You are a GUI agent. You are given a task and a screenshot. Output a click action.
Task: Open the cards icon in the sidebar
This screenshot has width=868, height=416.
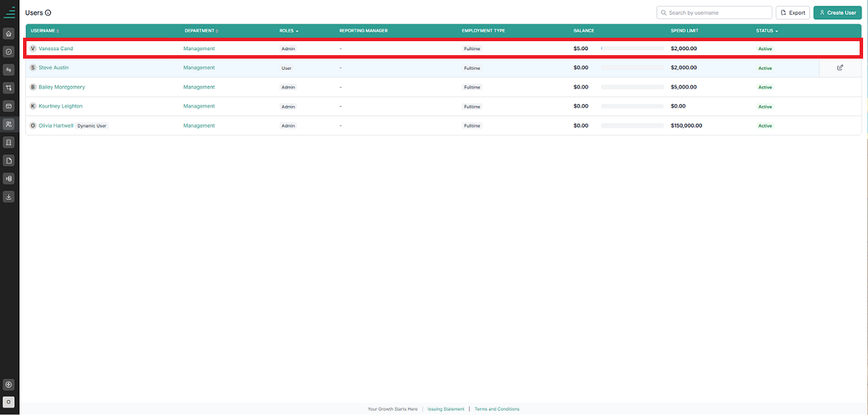coord(8,106)
